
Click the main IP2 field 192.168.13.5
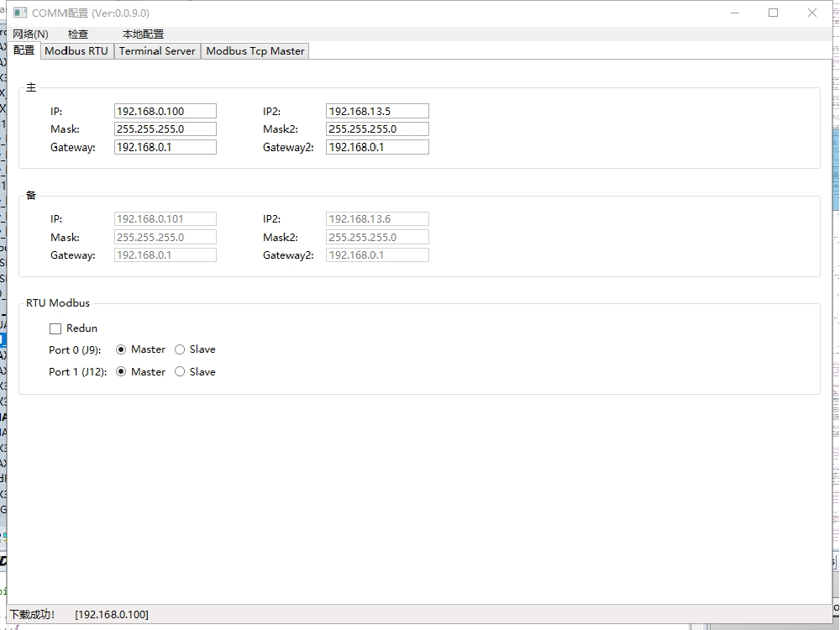tap(377, 111)
